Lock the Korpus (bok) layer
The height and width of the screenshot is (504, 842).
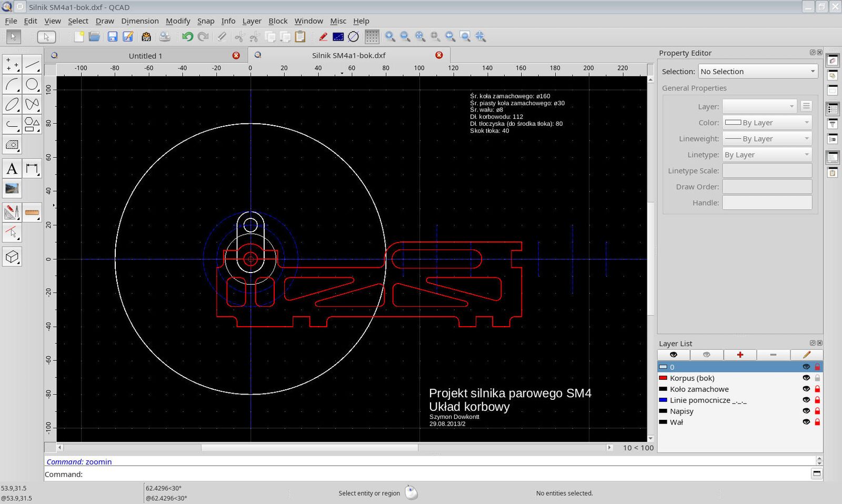[x=817, y=378]
